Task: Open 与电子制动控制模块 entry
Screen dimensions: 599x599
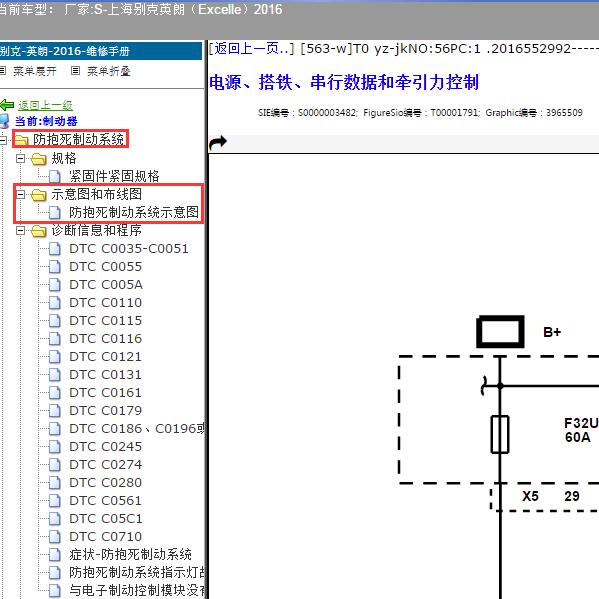Action: pos(137,590)
